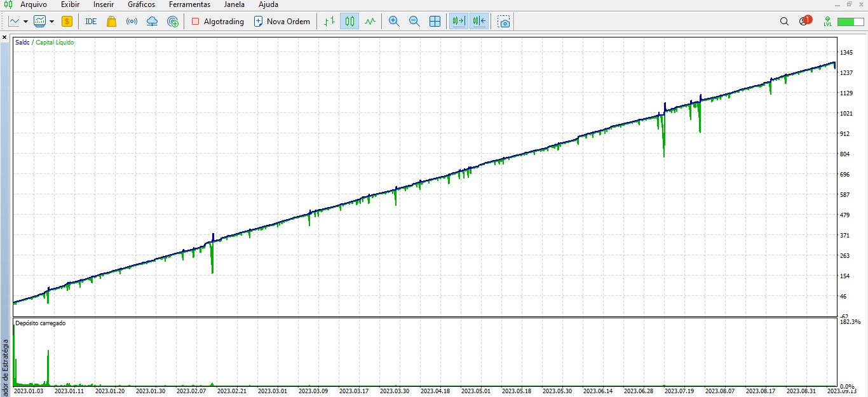The width and height of the screenshot is (868, 397).
Task: Expand the templates dropdown arrow
Action: coord(51,21)
